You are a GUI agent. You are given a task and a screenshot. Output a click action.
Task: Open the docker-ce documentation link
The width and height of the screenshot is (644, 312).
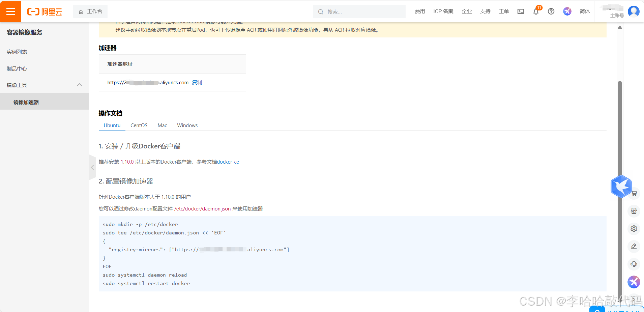pyautogui.click(x=228, y=162)
